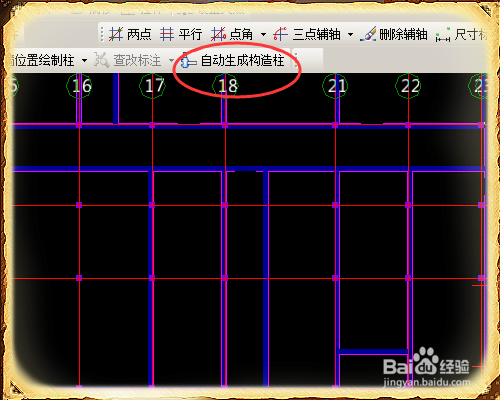
Task: Click the 位置绘制柱 column drawing button
Action: (42, 60)
